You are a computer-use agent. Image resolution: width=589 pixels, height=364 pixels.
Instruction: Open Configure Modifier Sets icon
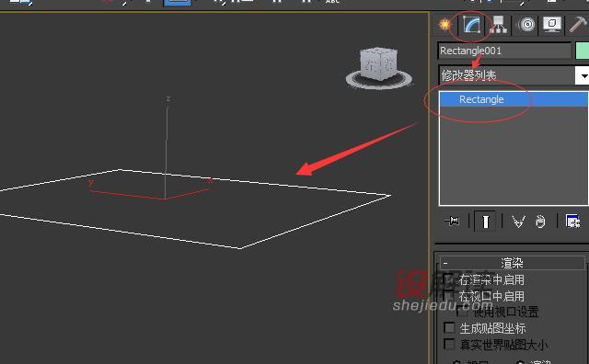click(x=572, y=221)
